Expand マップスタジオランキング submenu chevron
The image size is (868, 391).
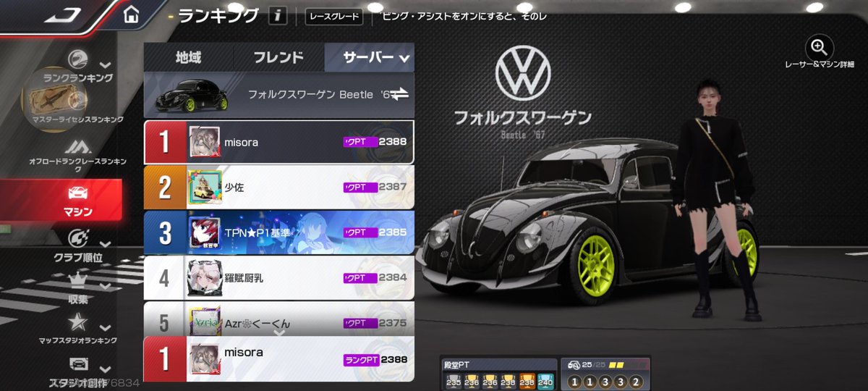[106, 327]
